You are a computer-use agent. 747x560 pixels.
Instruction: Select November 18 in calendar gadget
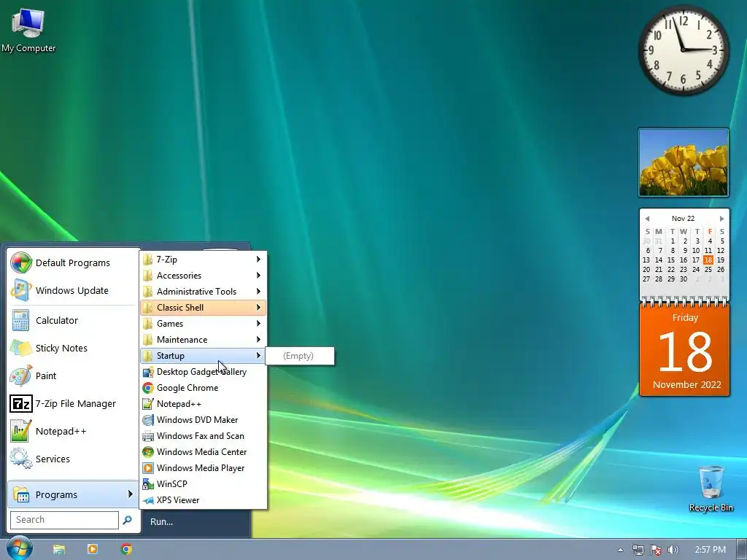[x=708, y=260]
